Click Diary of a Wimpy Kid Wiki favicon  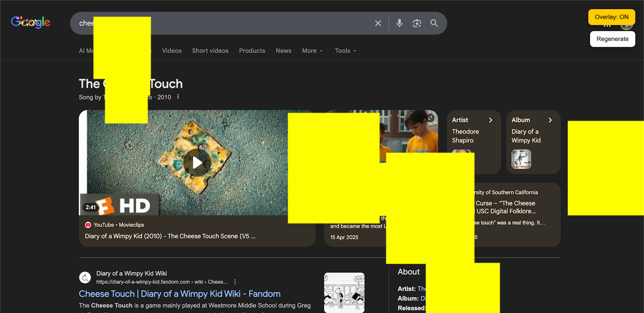pyautogui.click(x=85, y=277)
